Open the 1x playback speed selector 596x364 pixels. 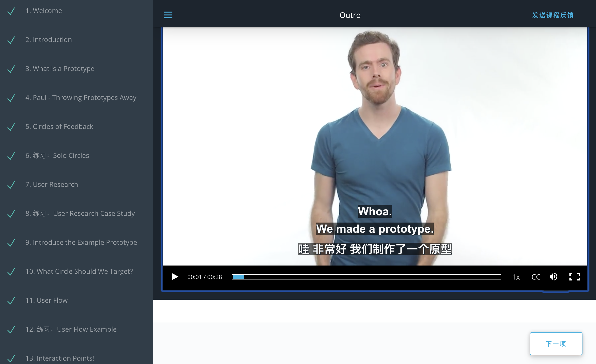click(x=516, y=277)
